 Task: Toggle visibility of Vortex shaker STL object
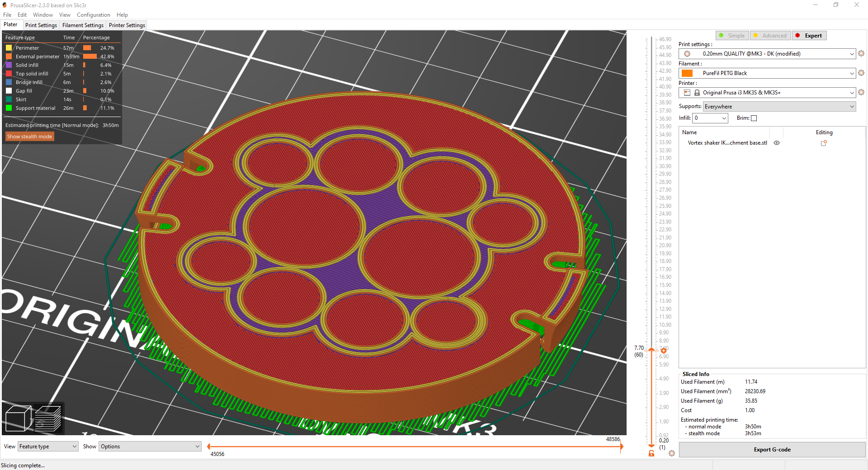pyautogui.click(x=777, y=143)
